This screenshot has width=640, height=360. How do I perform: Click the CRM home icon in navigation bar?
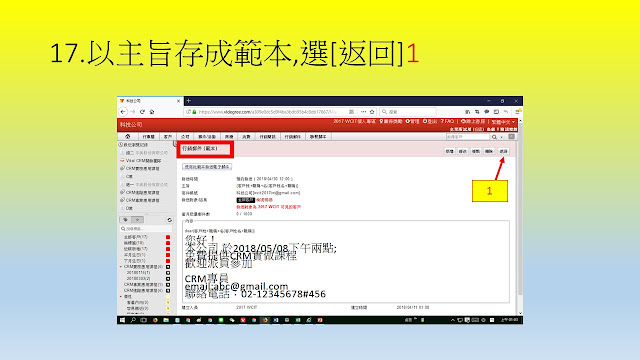pos(128,136)
